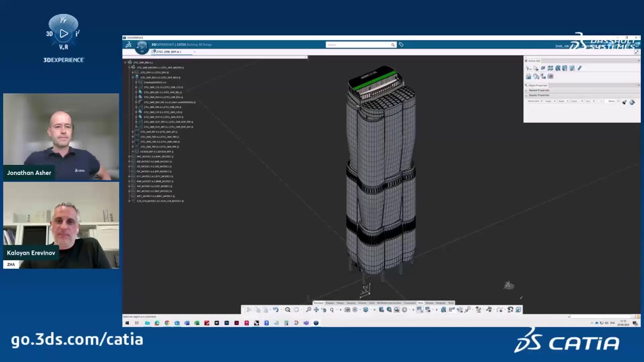
Task: Switch to the Standard toolbar tab
Action: coord(318,303)
